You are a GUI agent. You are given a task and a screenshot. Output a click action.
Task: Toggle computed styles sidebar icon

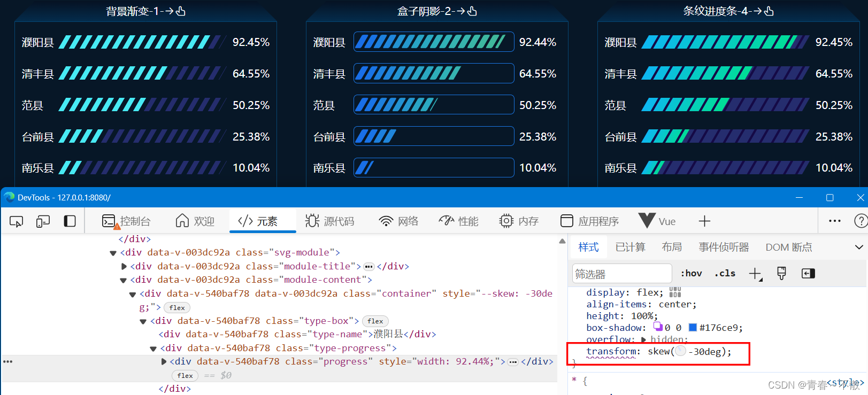tap(808, 274)
